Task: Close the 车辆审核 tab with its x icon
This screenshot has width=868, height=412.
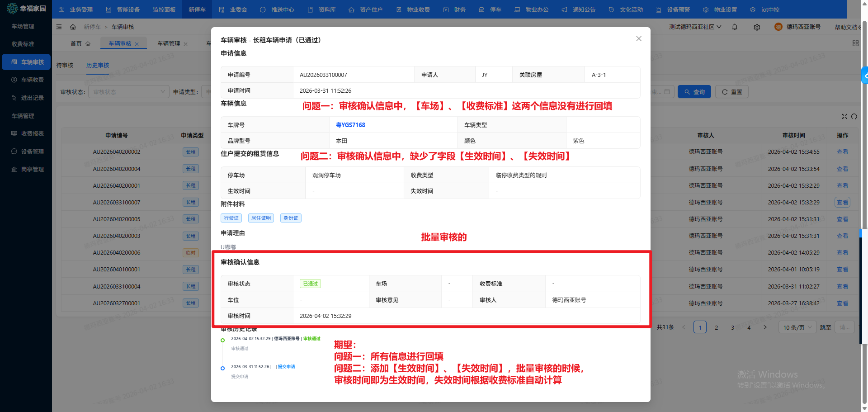Action: [x=137, y=44]
